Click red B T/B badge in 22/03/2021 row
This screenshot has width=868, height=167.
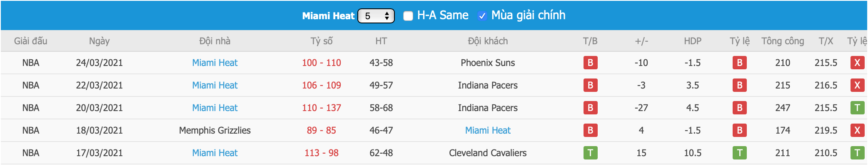click(590, 85)
